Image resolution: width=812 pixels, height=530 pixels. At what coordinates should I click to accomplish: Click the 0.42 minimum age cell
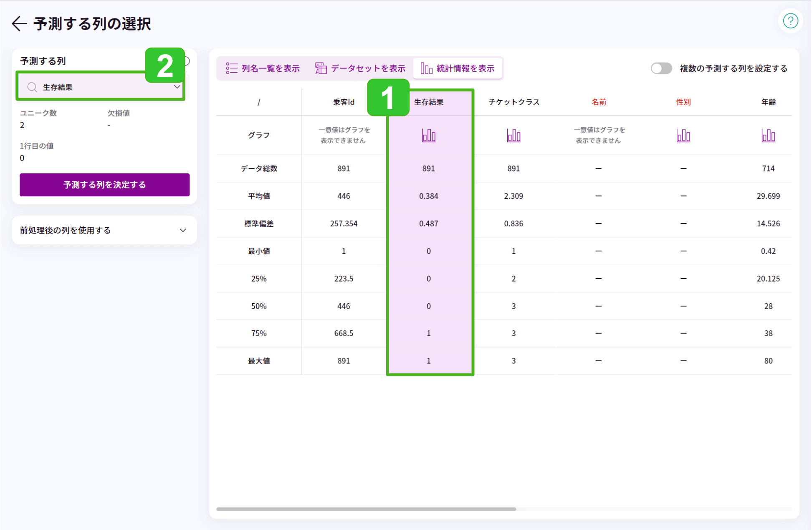768,251
